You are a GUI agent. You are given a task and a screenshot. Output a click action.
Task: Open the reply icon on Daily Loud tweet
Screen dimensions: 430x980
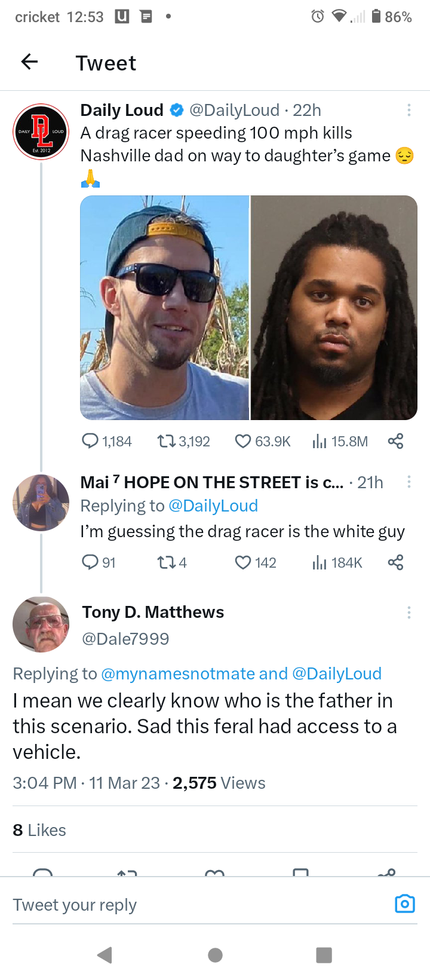[90, 441]
